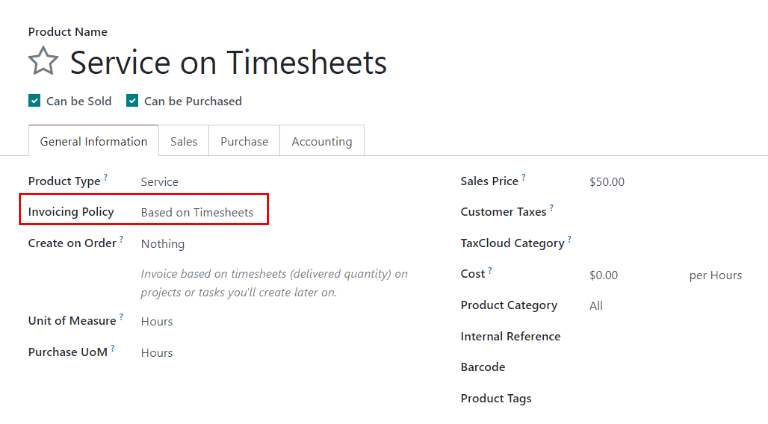Edit the Sales Price value $50.00
Screen dimensions: 768x424
coord(607,182)
